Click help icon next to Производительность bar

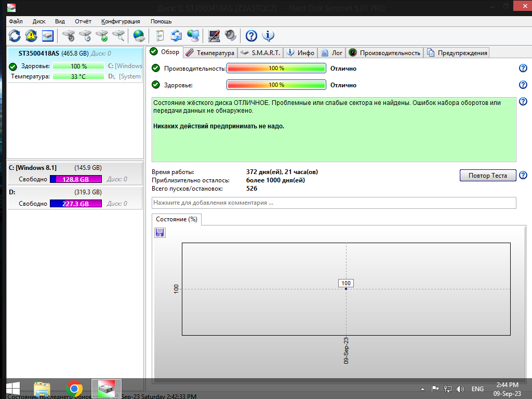(523, 69)
